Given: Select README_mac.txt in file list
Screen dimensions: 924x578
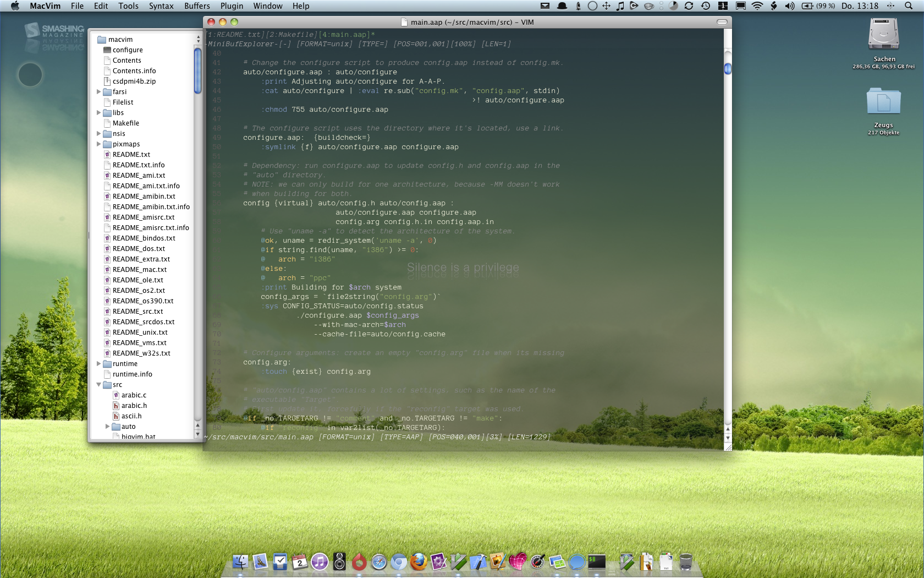Looking at the screenshot, I should 140,270.
